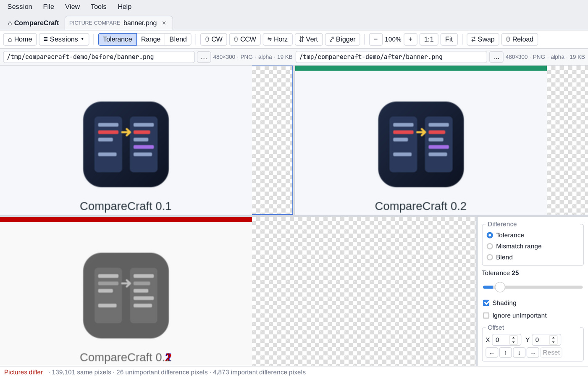
Task: Zoom in with the plus button
Action: (410, 39)
